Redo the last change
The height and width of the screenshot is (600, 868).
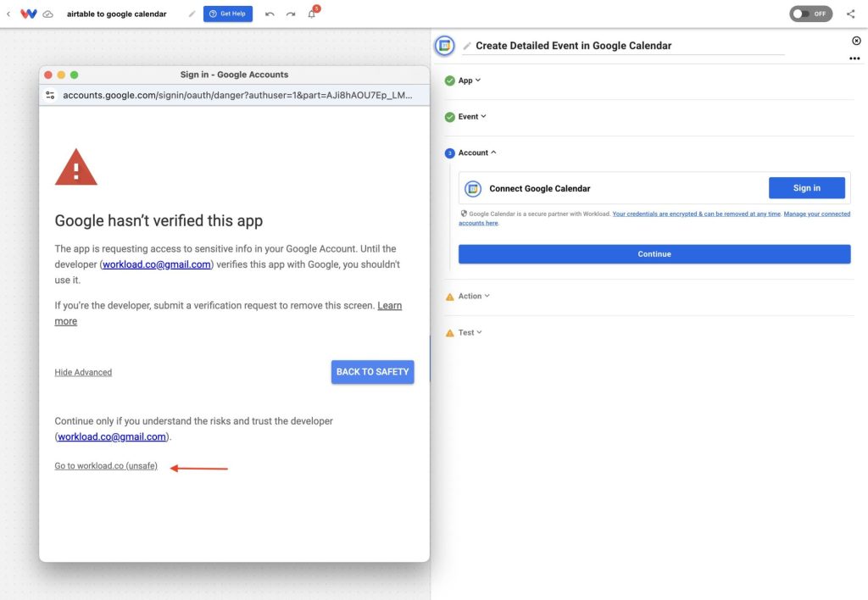click(x=291, y=14)
